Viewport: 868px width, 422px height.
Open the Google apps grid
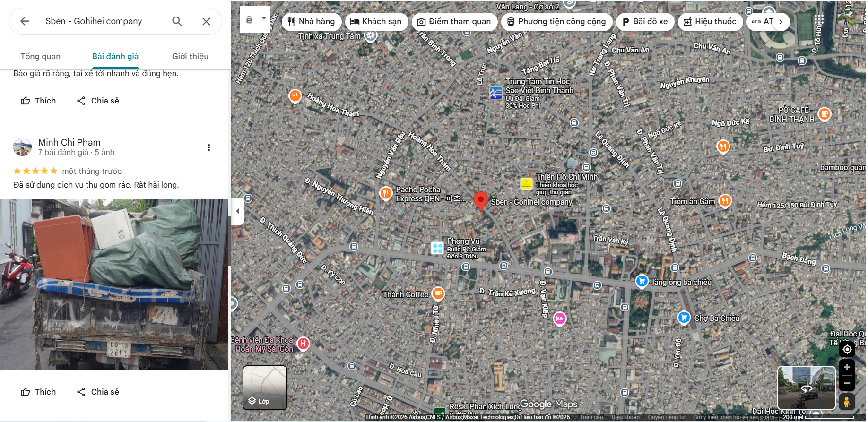pyautogui.click(x=819, y=19)
